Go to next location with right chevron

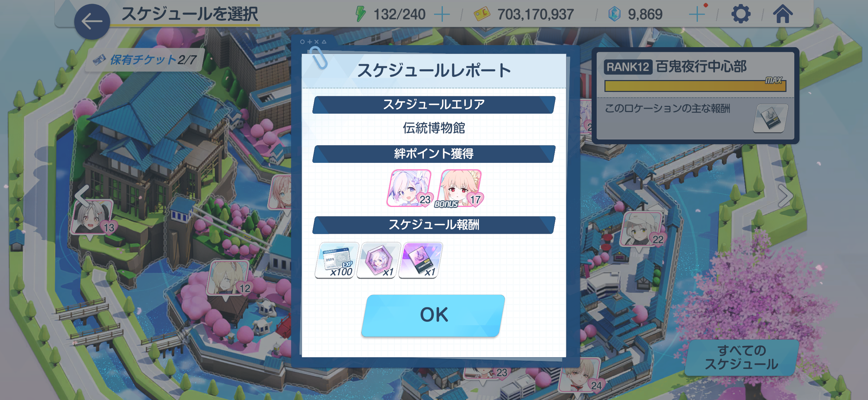(785, 196)
